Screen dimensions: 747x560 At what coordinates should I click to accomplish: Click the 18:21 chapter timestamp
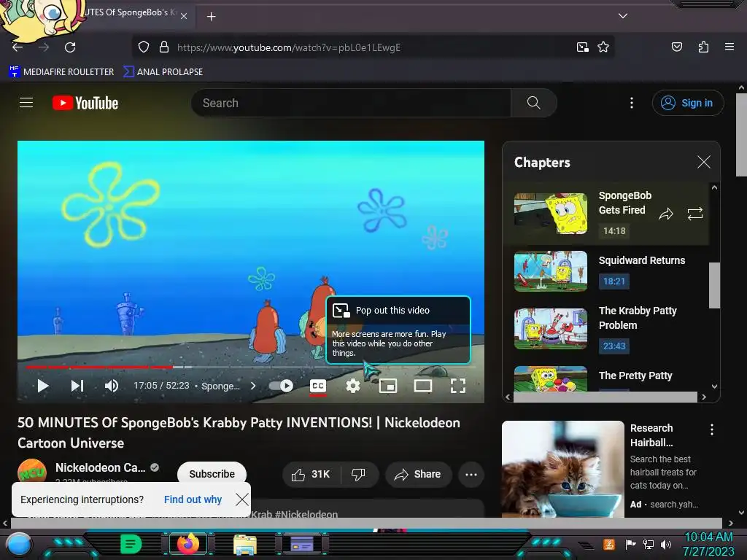tap(614, 281)
